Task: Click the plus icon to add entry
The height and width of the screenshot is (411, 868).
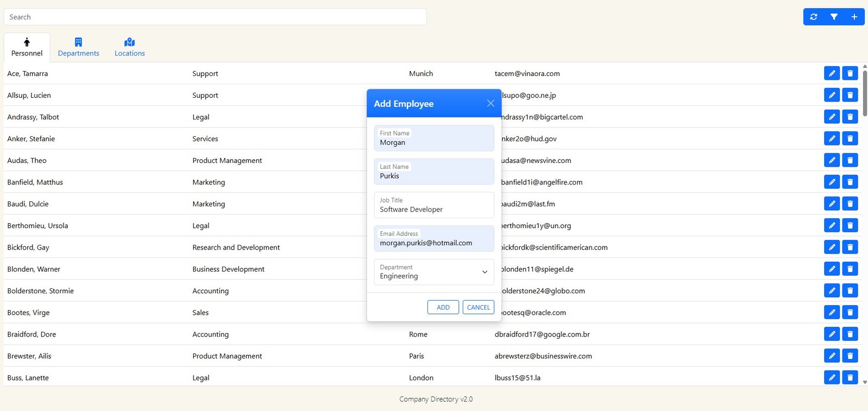Action: click(x=854, y=17)
